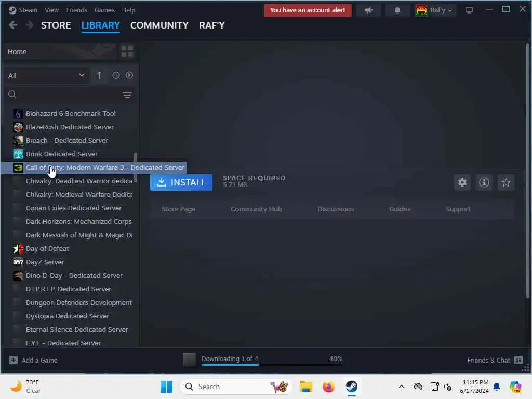
Task: Open advanced filter options icon
Action: (127, 95)
